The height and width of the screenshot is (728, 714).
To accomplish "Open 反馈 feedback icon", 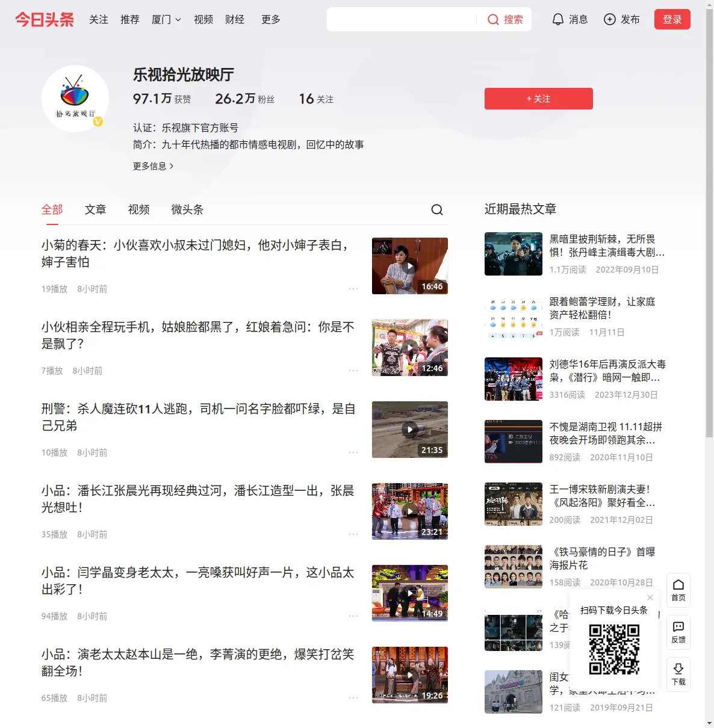I will (678, 632).
